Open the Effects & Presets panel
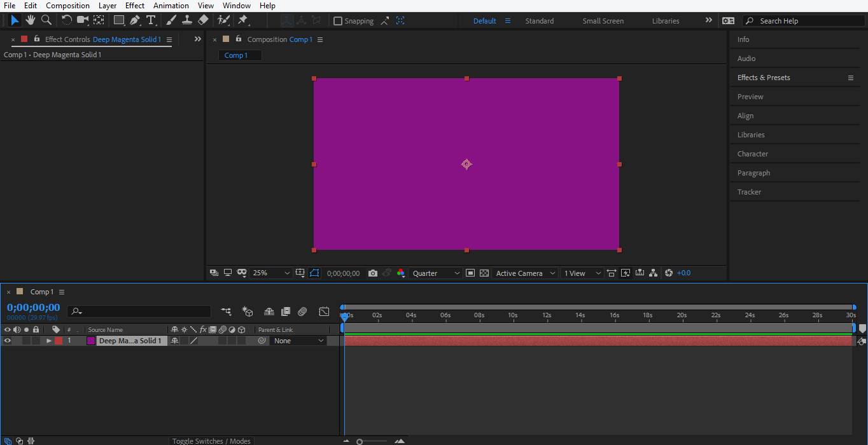Image resolution: width=868 pixels, height=445 pixels. (x=764, y=78)
